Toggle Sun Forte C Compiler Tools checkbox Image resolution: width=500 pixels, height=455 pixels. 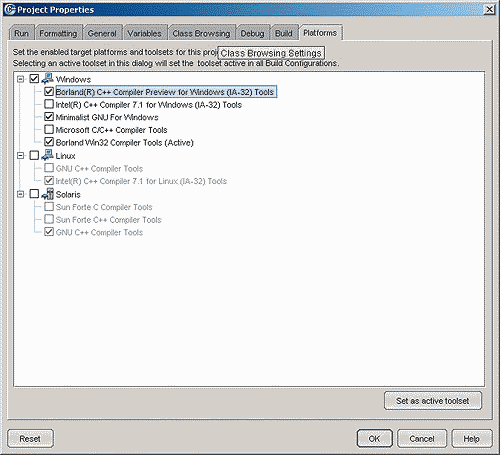(49, 207)
